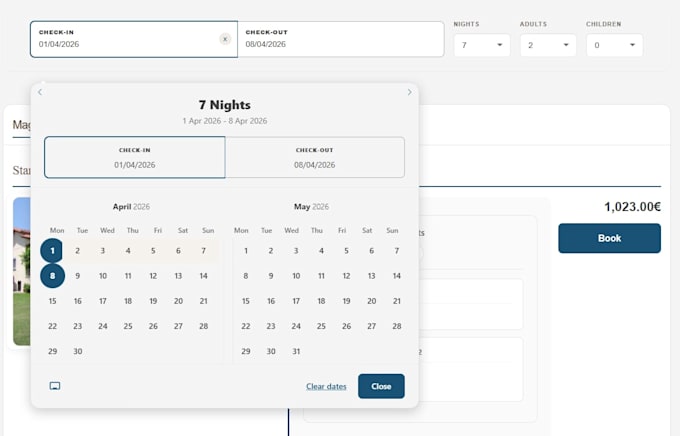Viewport: 680px width, 436px height.
Task: Pick April 8 highlighted day
Action: pyautogui.click(x=52, y=276)
